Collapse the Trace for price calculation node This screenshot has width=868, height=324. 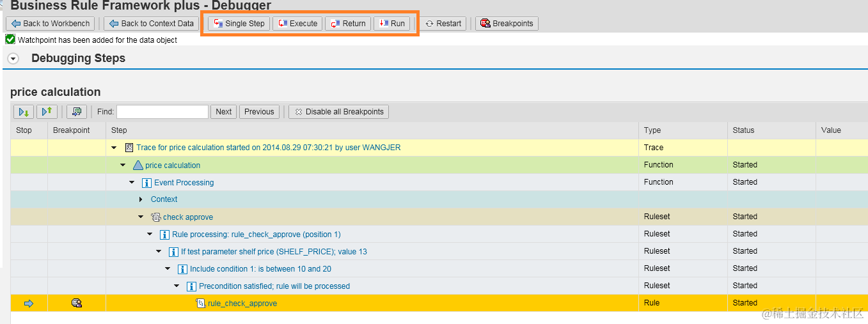(114, 148)
